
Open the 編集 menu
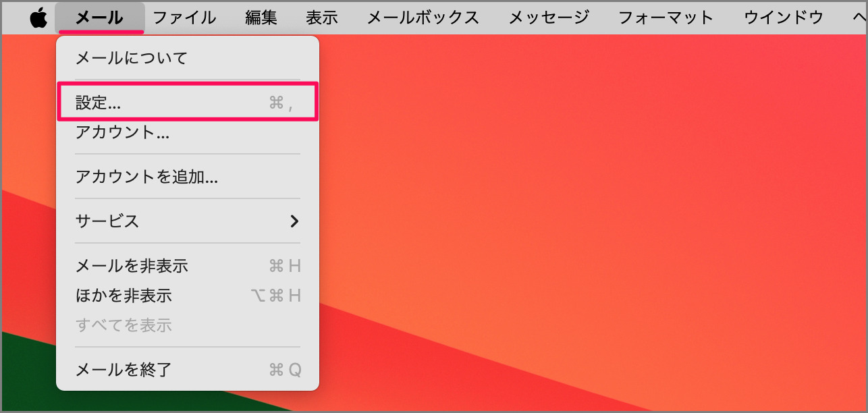(x=263, y=18)
